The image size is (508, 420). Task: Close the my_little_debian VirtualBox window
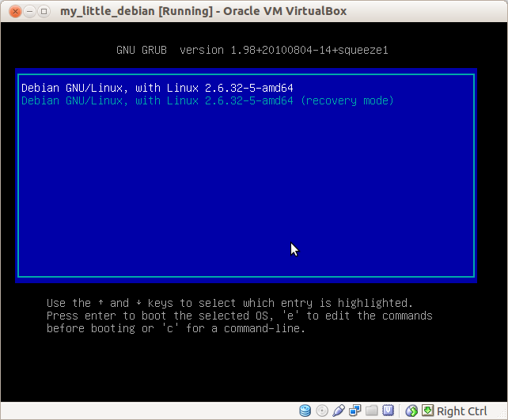(15, 12)
